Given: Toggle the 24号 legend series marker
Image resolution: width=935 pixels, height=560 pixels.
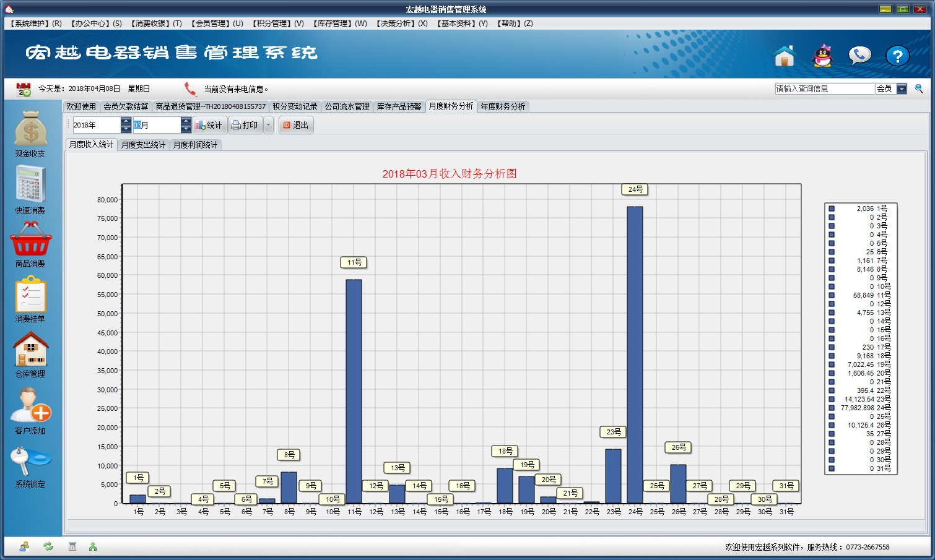Looking at the screenshot, I should (x=832, y=408).
